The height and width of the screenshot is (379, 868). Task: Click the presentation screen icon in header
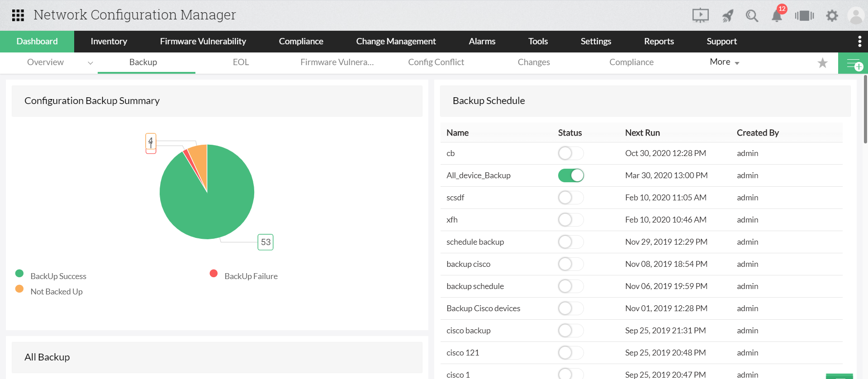pyautogui.click(x=700, y=16)
